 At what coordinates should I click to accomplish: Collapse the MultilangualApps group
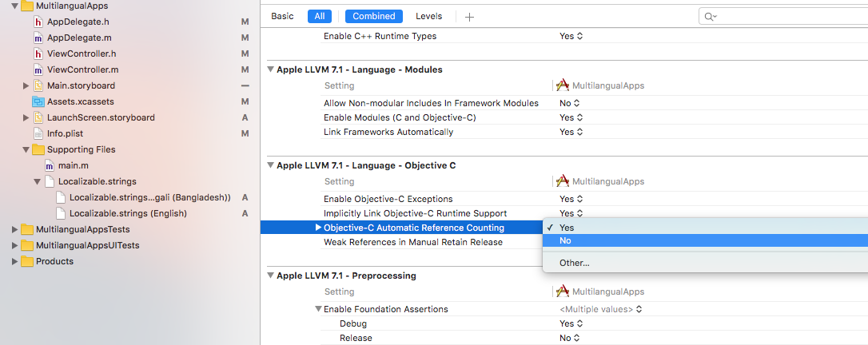(x=14, y=6)
